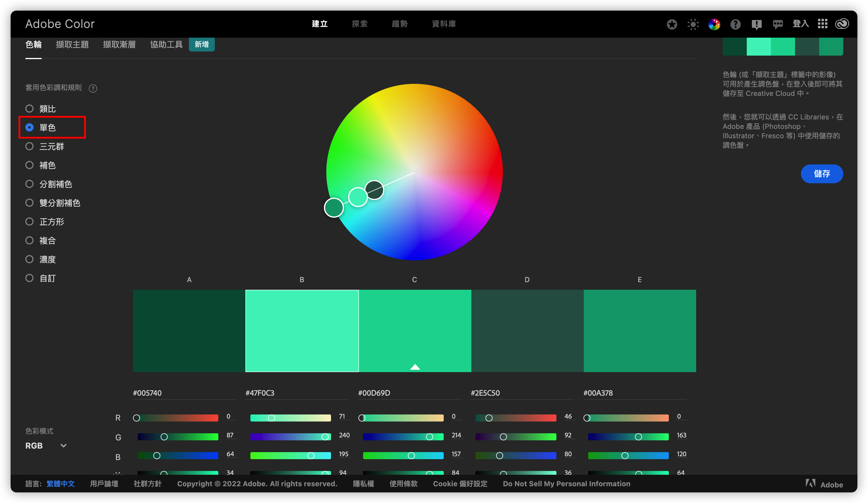The width and height of the screenshot is (868, 503).
Task: Select the 單色 harmony rule
Action: point(41,128)
